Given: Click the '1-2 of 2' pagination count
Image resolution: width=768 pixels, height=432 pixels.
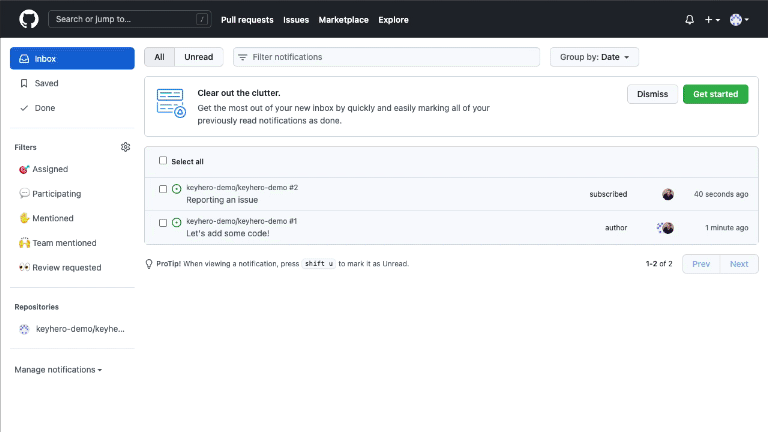Looking at the screenshot, I should point(659,264).
